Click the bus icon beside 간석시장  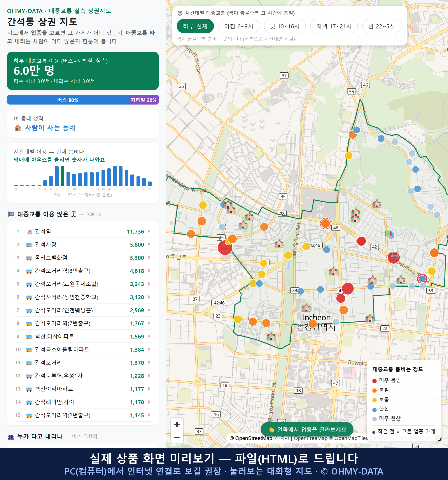[x=29, y=245]
